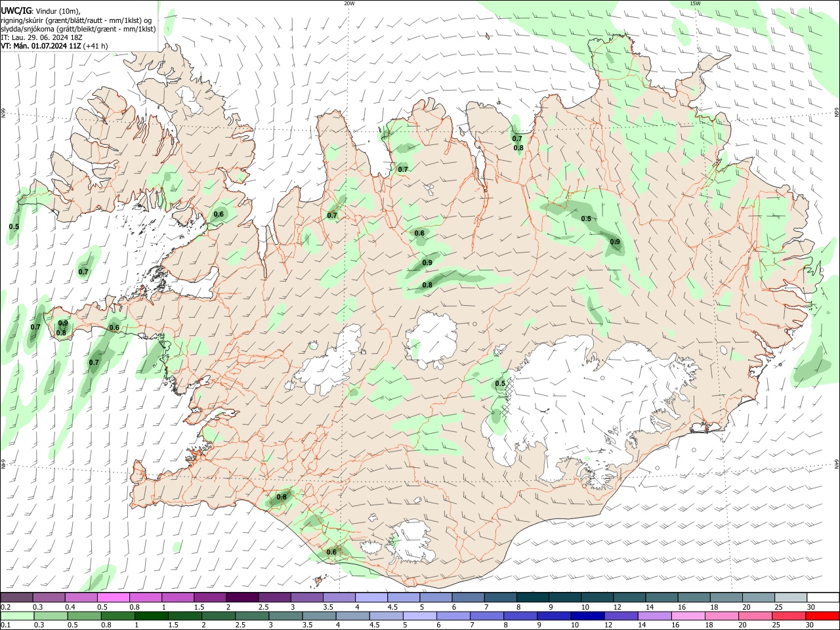Select the bright pink 0.5 swatch in upper legend
The height and width of the screenshot is (630, 840).
coord(114,597)
